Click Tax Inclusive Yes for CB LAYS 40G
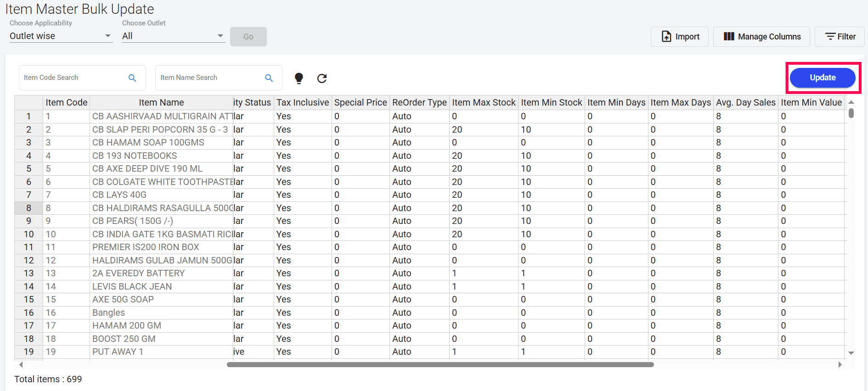This screenshot has height=391, width=868. [303, 195]
